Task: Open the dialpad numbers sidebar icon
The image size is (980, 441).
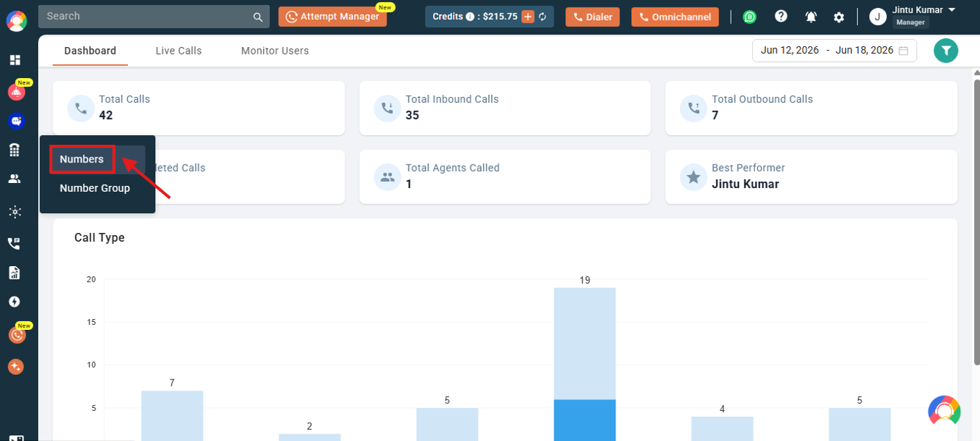Action: pyautogui.click(x=15, y=150)
